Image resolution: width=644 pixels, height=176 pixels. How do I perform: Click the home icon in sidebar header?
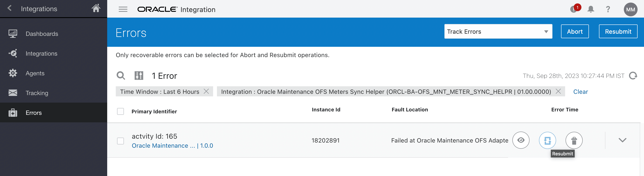pos(96,8)
